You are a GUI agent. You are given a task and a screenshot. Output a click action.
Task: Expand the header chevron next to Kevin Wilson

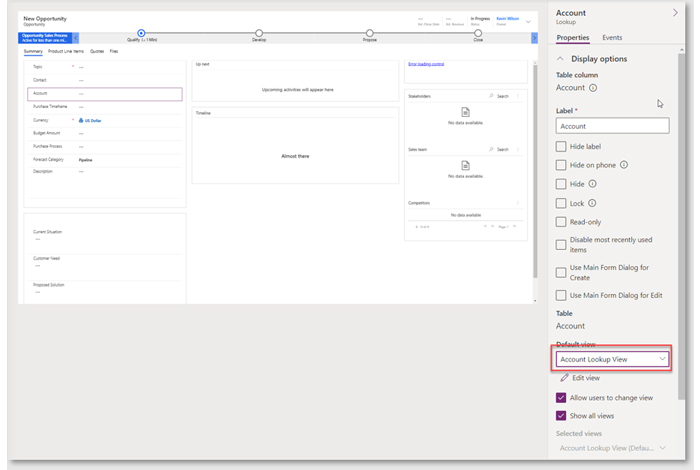pyautogui.click(x=528, y=21)
